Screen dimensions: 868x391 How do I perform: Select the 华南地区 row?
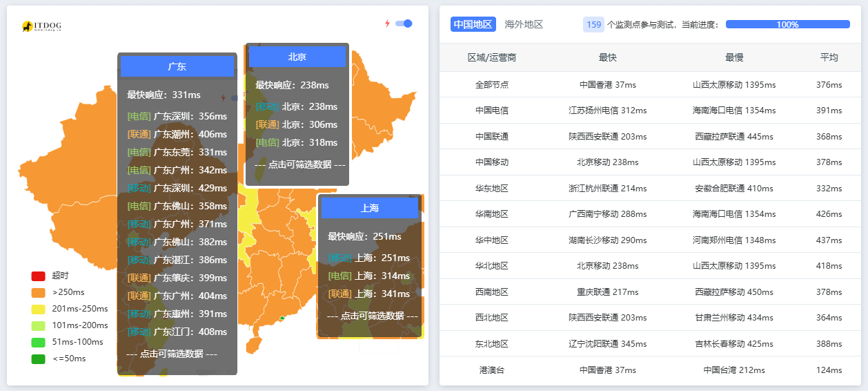[x=650, y=214]
